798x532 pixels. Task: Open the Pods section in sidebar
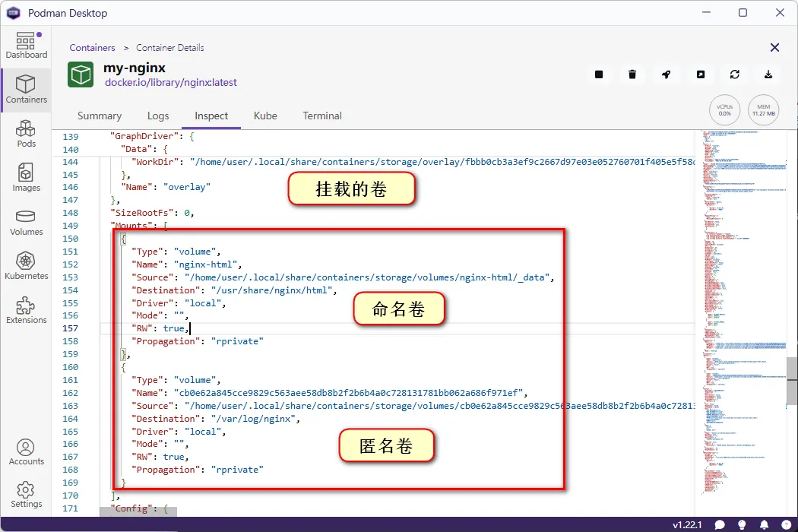(26, 134)
